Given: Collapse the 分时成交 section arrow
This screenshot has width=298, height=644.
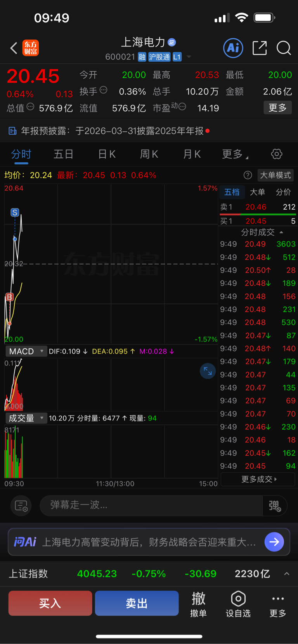Looking at the screenshot, I should pyautogui.click(x=281, y=232).
